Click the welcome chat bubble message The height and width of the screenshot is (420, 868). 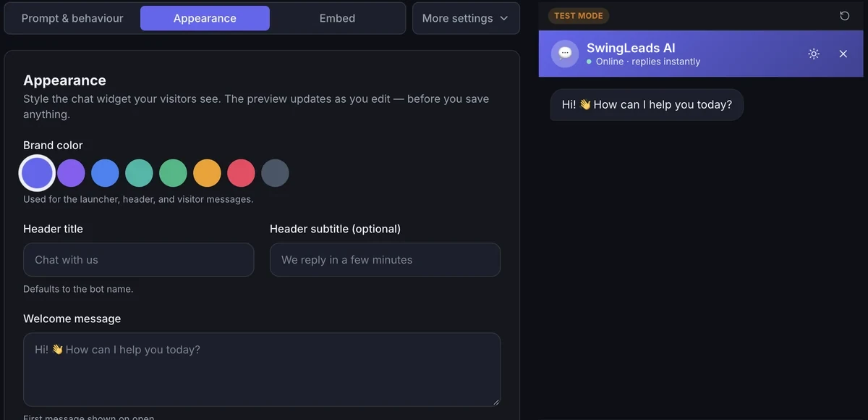click(647, 104)
